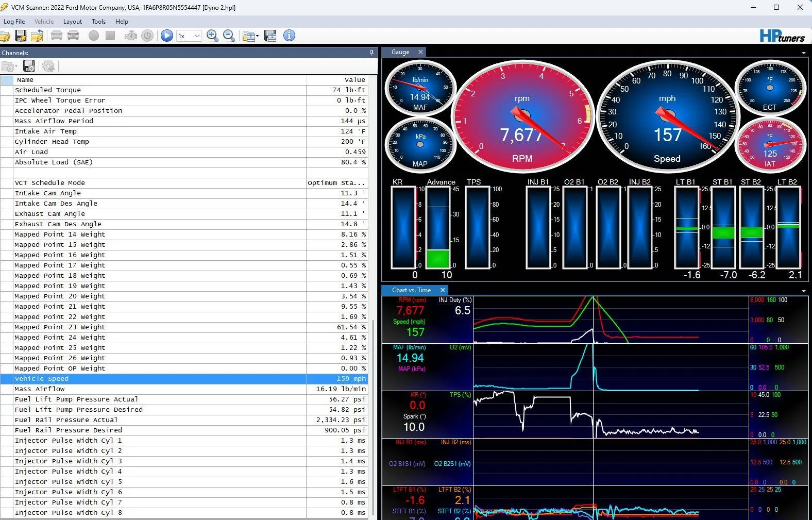Open the playback speed 1x dropdown
The image size is (812, 520).
pyautogui.click(x=189, y=36)
